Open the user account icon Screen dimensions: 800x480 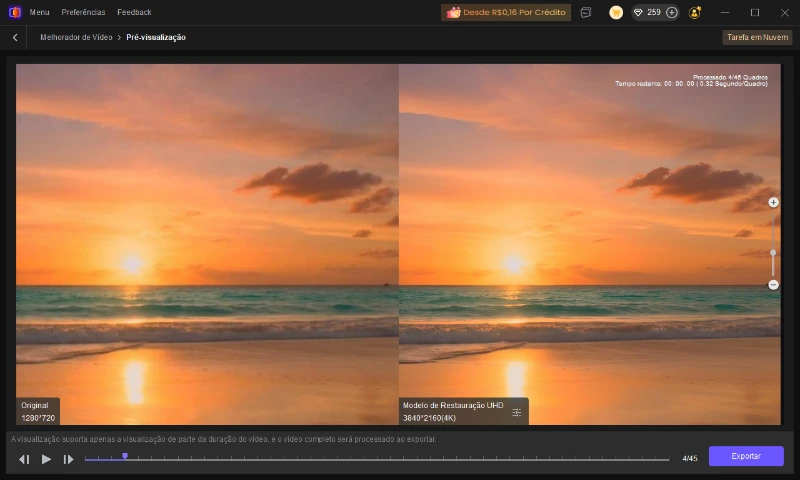coord(694,12)
